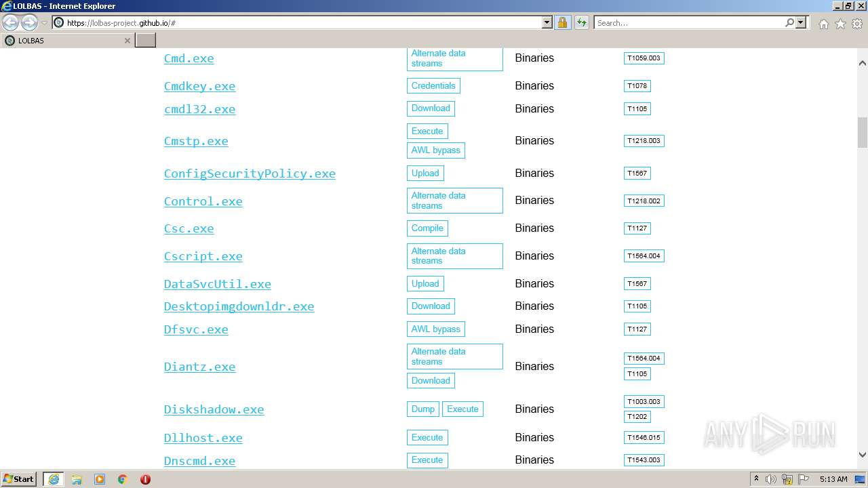The height and width of the screenshot is (488, 868).
Task: Click the T1202 technique badge
Action: coord(637,417)
